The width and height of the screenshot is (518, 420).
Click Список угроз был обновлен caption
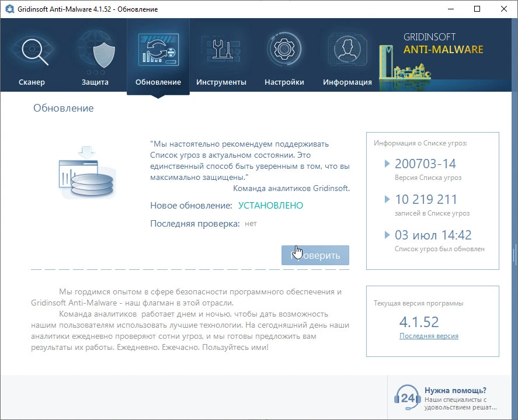(x=439, y=249)
